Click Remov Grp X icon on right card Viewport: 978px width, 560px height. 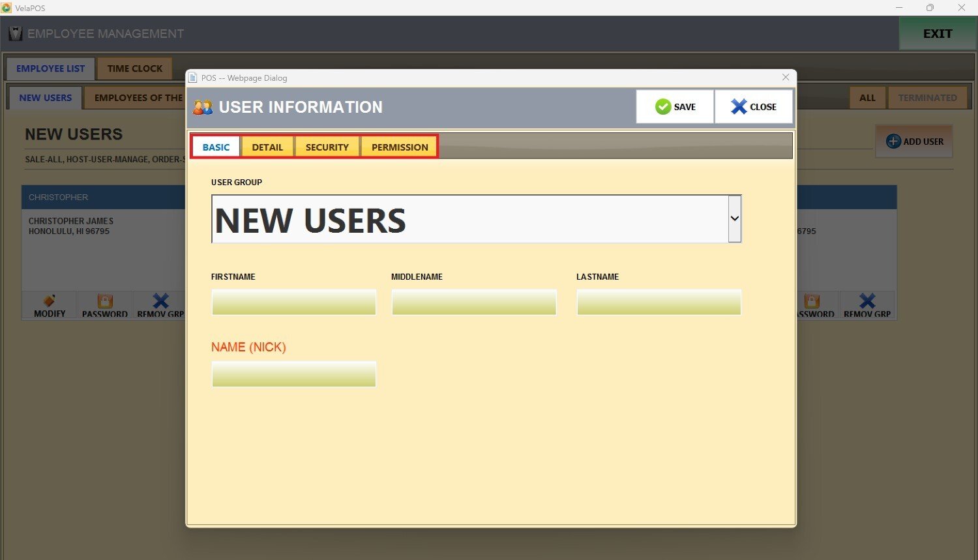[867, 301]
